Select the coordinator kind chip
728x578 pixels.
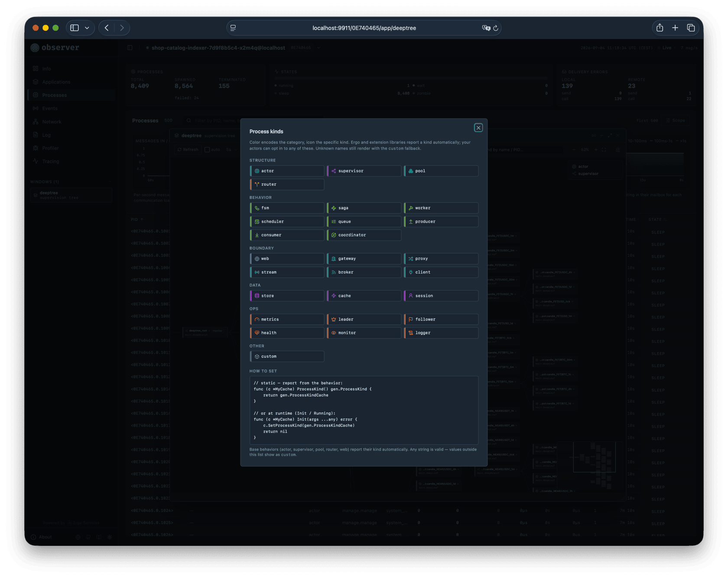pos(364,235)
